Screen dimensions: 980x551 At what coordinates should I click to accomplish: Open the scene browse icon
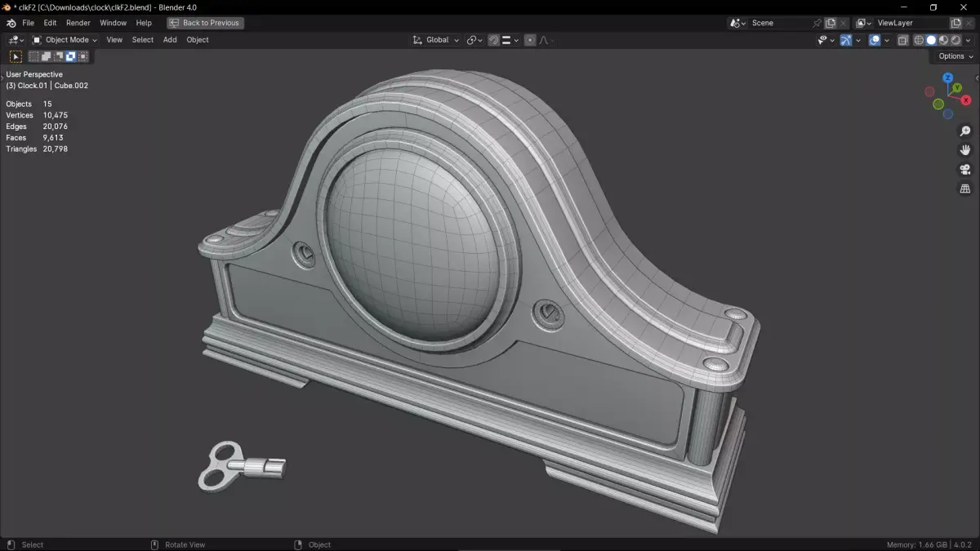coord(738,23)
